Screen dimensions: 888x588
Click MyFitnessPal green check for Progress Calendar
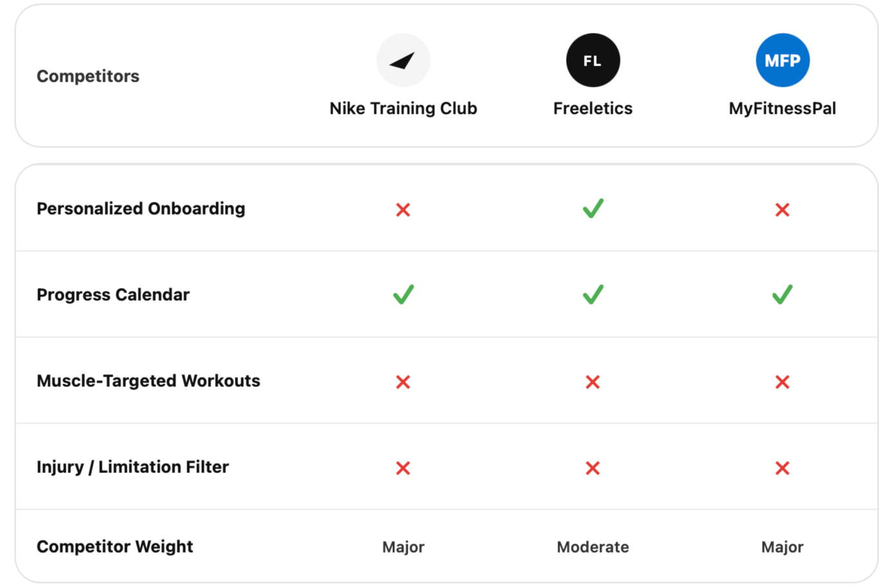tap(783, 294)
